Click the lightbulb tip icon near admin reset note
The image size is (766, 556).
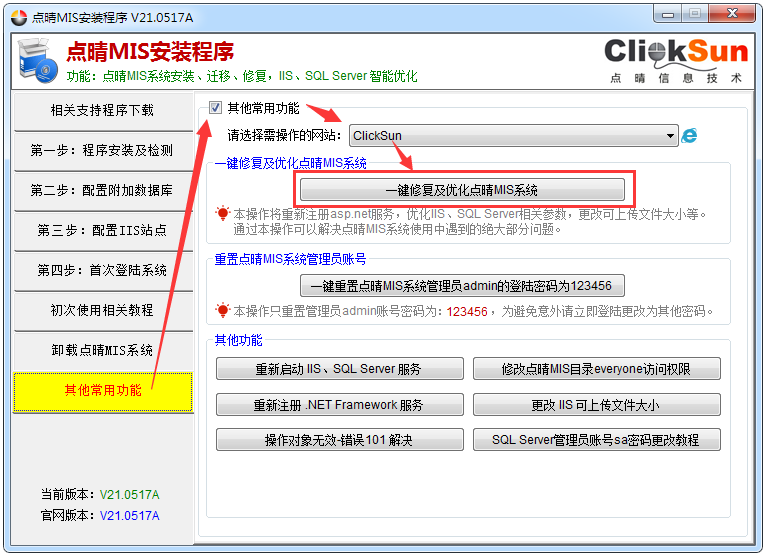[223, 310]
